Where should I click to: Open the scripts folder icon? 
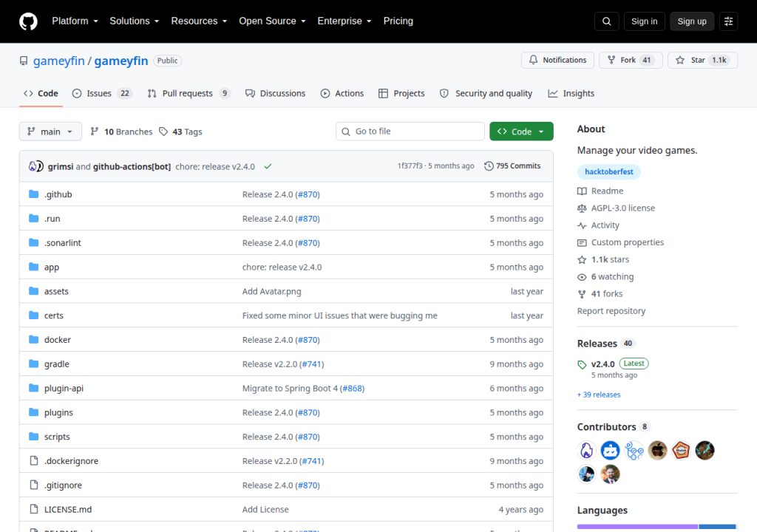(x=34, y=437)
